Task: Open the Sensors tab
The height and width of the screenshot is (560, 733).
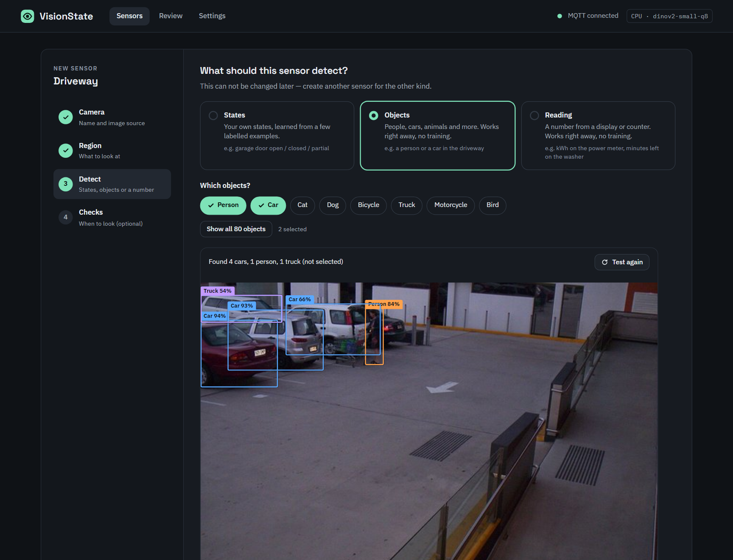Action: click(x=129, y=16)
